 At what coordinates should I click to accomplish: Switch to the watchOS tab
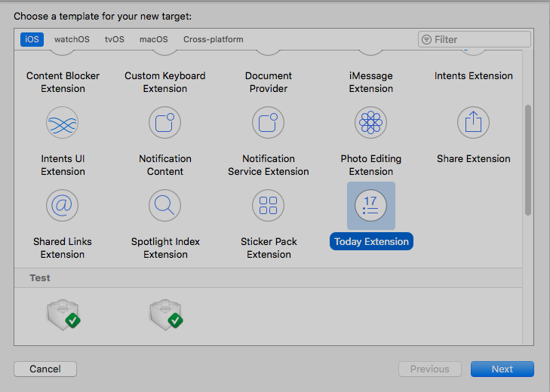tap(72, 39)
